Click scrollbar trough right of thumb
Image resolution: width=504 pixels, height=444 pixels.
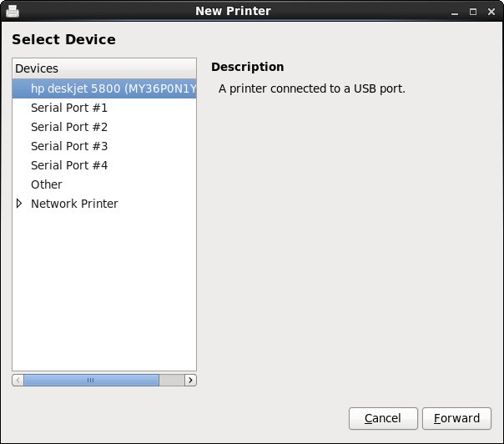coord(171,380)
